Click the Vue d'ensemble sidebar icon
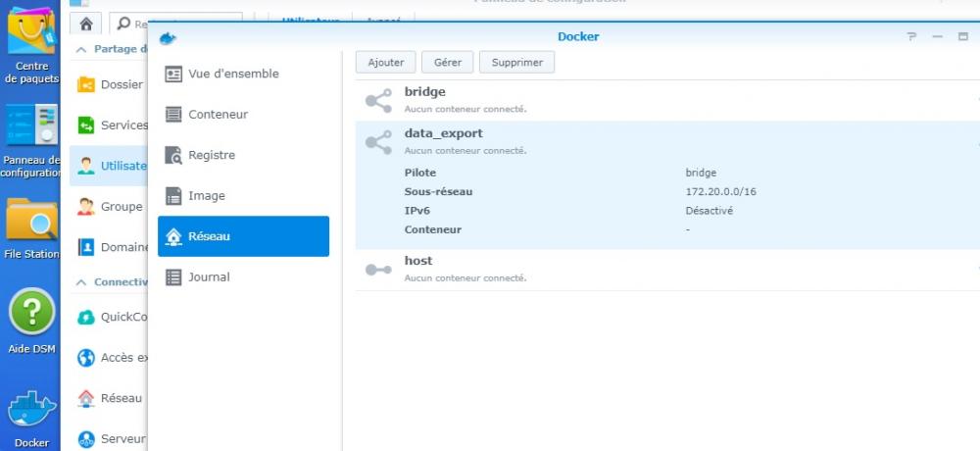Image resolution: width=980 pixels, height=451 pixels. pyautogui.click(x=173, y=74)
